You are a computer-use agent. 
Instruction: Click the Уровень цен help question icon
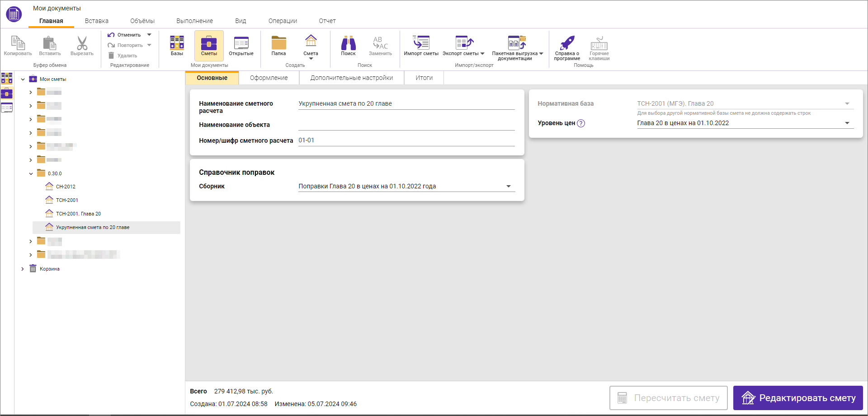click(581, 123)
